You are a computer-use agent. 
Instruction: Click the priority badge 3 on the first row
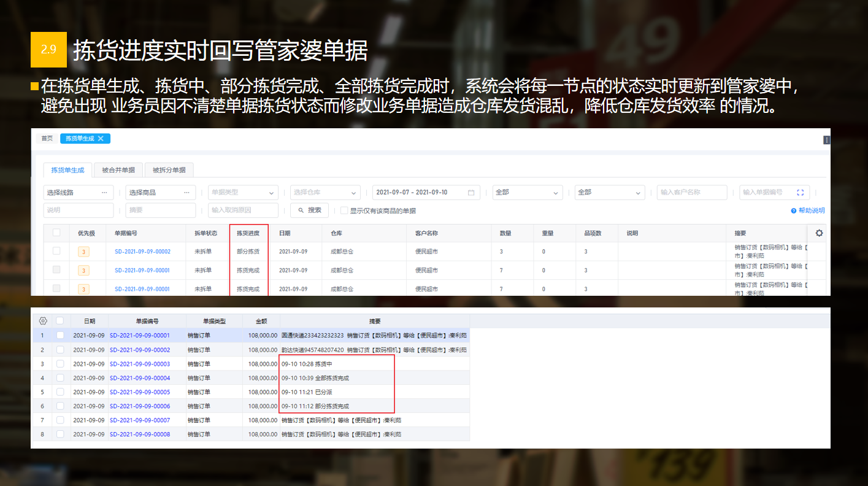point(83,252)
